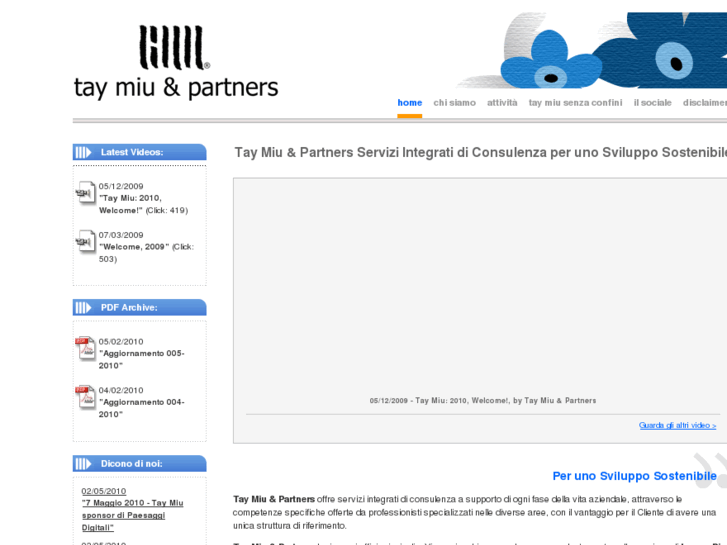Open "Welcome, 2009" video link
Image resolution: width=727 pixels, height=545 pixels.
click(x=134, y=247)
